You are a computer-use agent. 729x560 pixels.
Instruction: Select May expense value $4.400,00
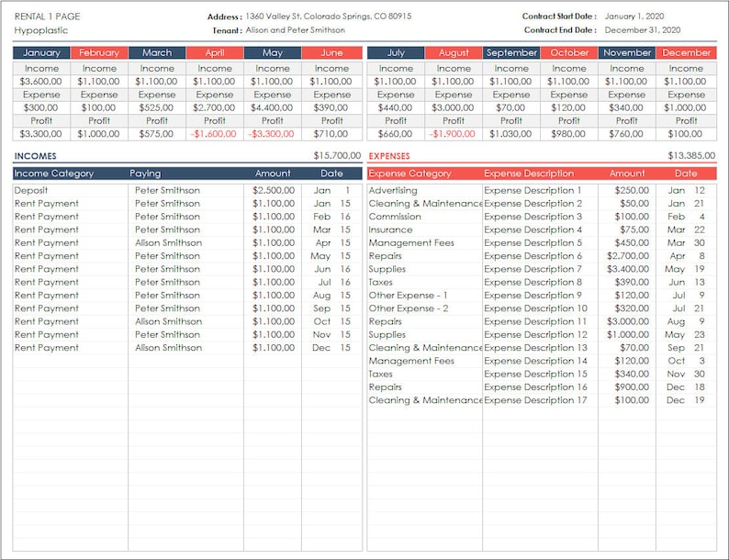click(272, 107)
